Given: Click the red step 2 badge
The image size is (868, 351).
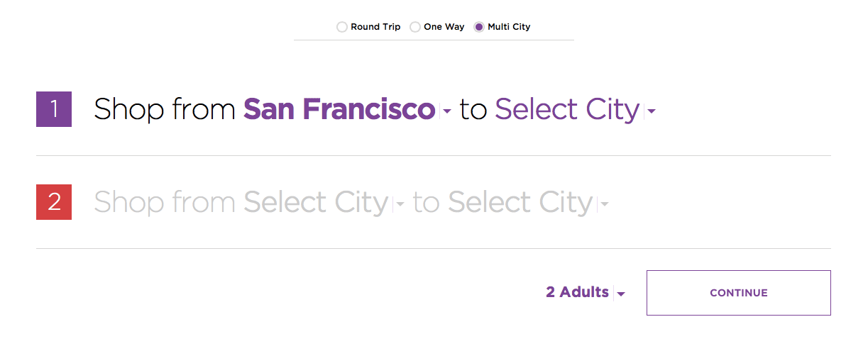Looking at the screenshot, I should [54, 202].
